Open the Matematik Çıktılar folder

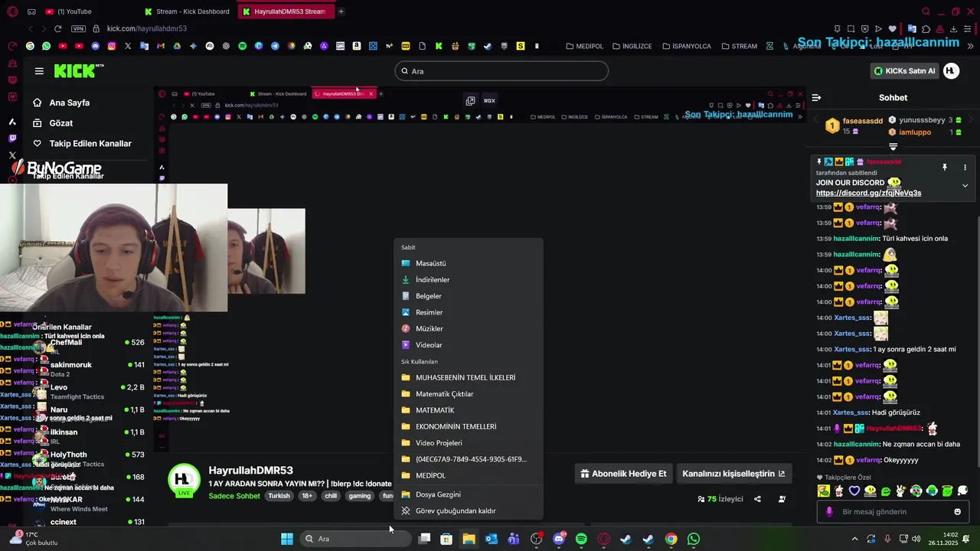(x=469, y=394)
